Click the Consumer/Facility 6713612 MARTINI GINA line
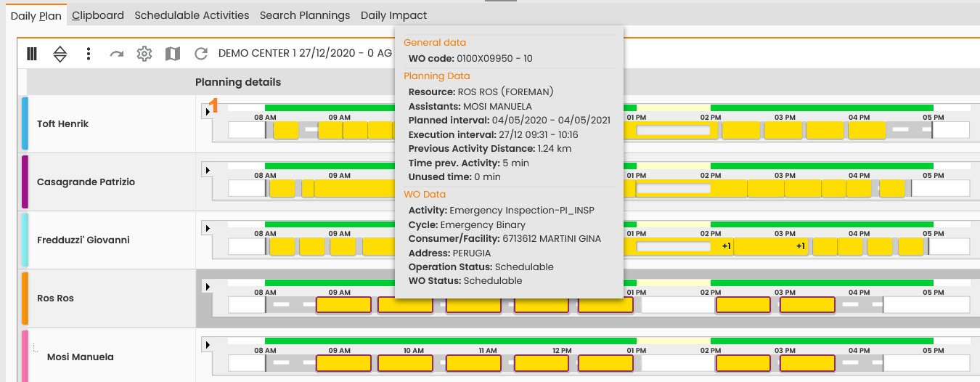Screen dimensions: 980x382 pos(505,238)
